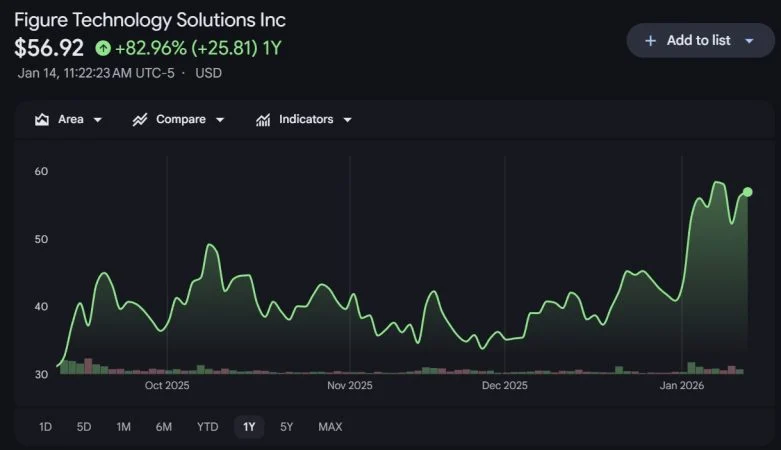This screenshot has height=450, width=781.
Task: Click the Area chart type icon
Action: point(42,120)
